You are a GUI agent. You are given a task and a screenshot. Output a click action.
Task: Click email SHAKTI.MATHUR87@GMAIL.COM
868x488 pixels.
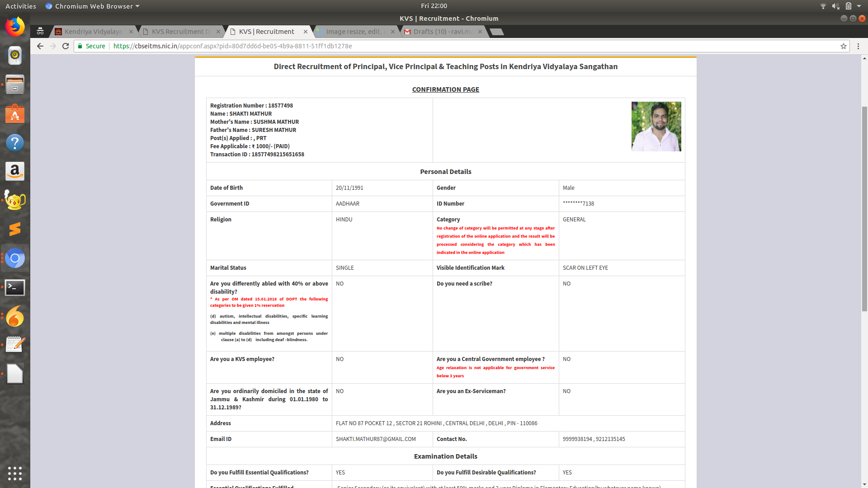tap(376, 439)
